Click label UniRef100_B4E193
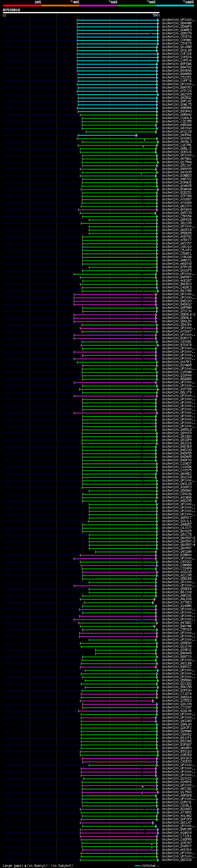Screen dimensions: 197x868 177,301
